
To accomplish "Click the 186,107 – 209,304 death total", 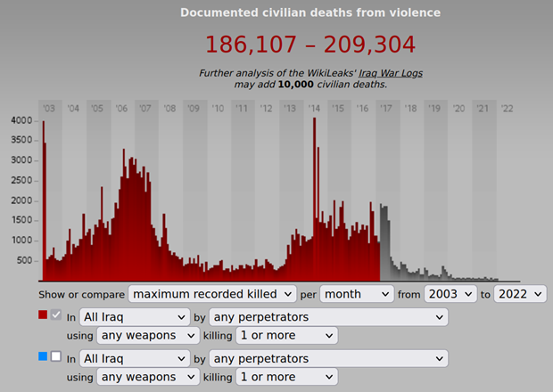I will tap(310, 44).
